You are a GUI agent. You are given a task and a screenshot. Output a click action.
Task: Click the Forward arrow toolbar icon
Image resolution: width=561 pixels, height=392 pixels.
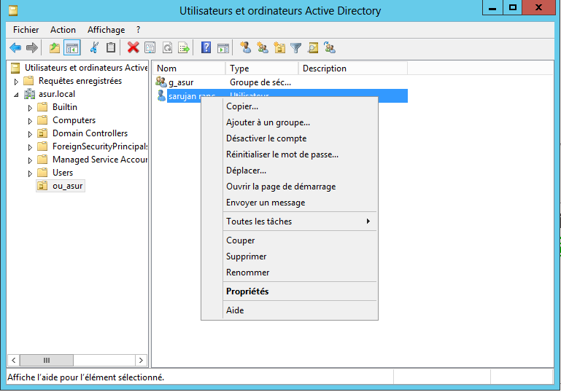(x=32, y=47)
